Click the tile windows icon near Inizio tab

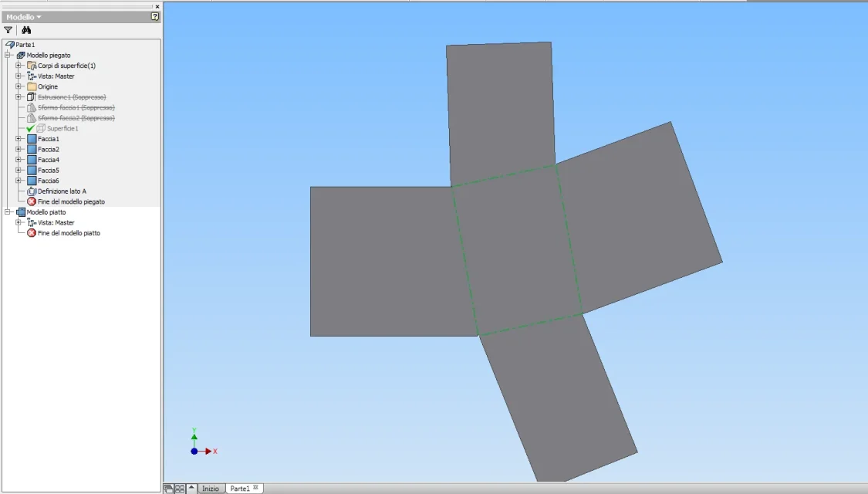pos(180,489)
